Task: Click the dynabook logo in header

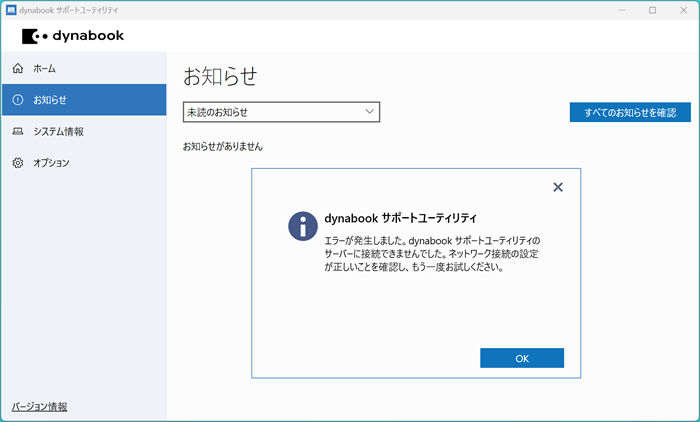Action: (73, 36)
